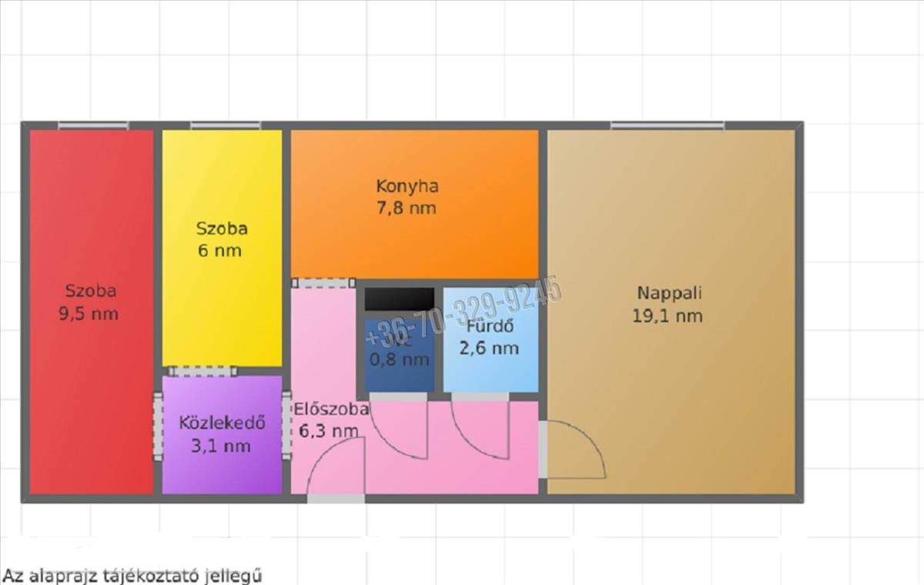Image resolution: width=924 pixels, height=585 pixels.
Task: Click dashed opening between Konyha and Előszoba
Action: coord(323,283)
